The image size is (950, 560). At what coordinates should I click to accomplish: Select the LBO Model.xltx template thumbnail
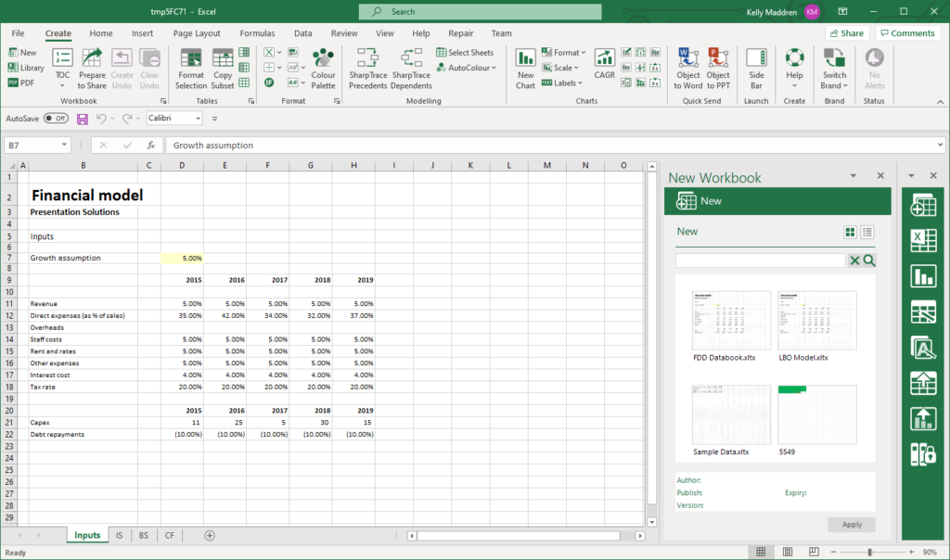click(817, 320)
